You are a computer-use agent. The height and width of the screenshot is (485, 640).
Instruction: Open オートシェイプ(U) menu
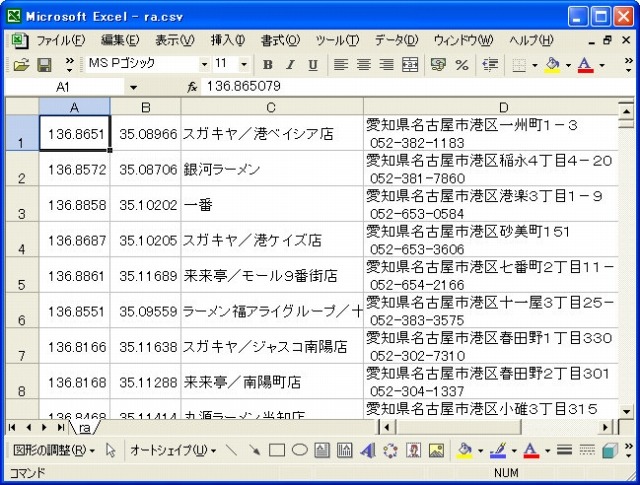point(173,450)
